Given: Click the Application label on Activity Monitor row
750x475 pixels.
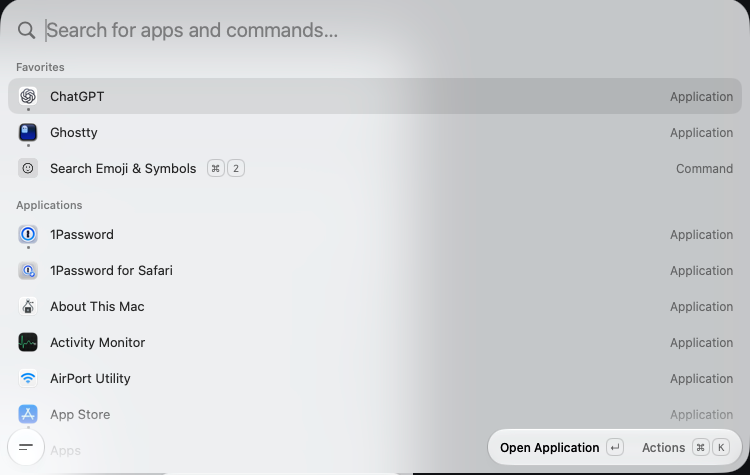Looking at the screenshot, I should coord(701,342).
